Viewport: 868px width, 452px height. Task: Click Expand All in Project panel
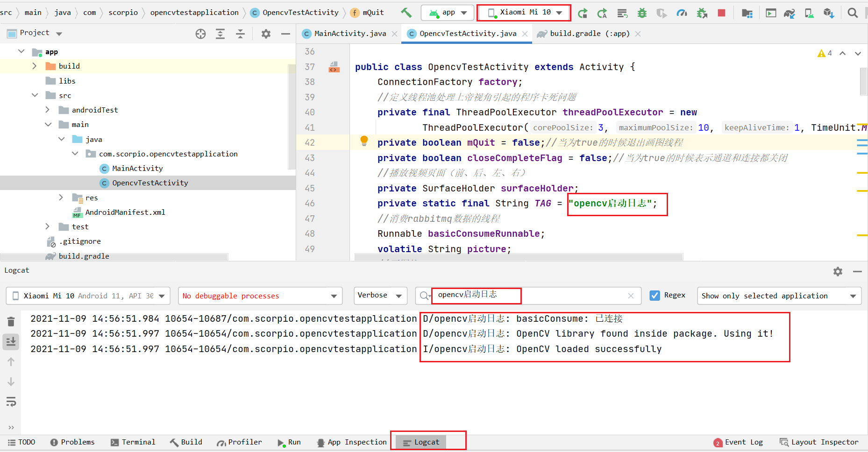pyautogui.click(x=220, y=34)
